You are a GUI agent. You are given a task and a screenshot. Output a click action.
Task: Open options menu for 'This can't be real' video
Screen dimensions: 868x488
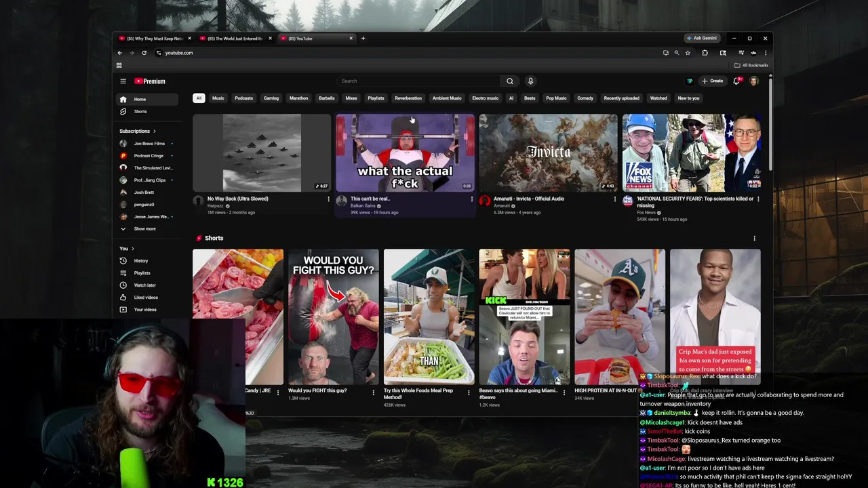point(472,199)
